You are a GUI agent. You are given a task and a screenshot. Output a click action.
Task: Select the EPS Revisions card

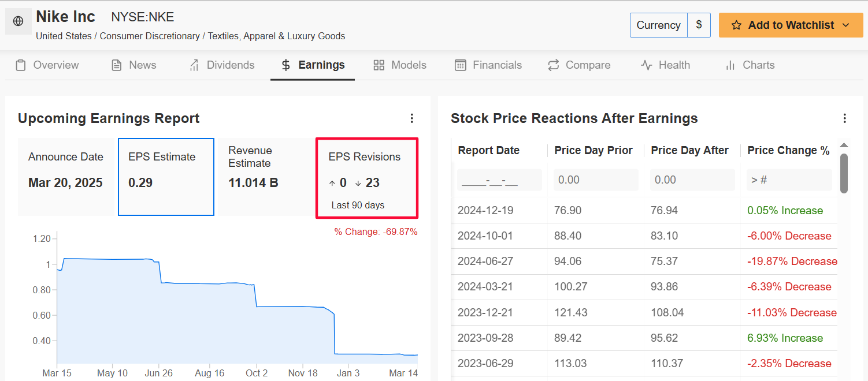(367, 178)
